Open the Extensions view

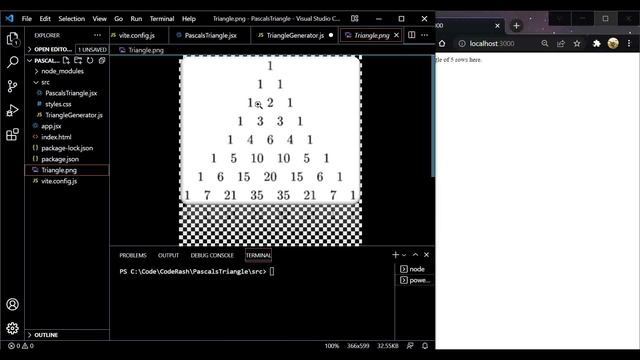pyautogui.click(x=13, y=134)
